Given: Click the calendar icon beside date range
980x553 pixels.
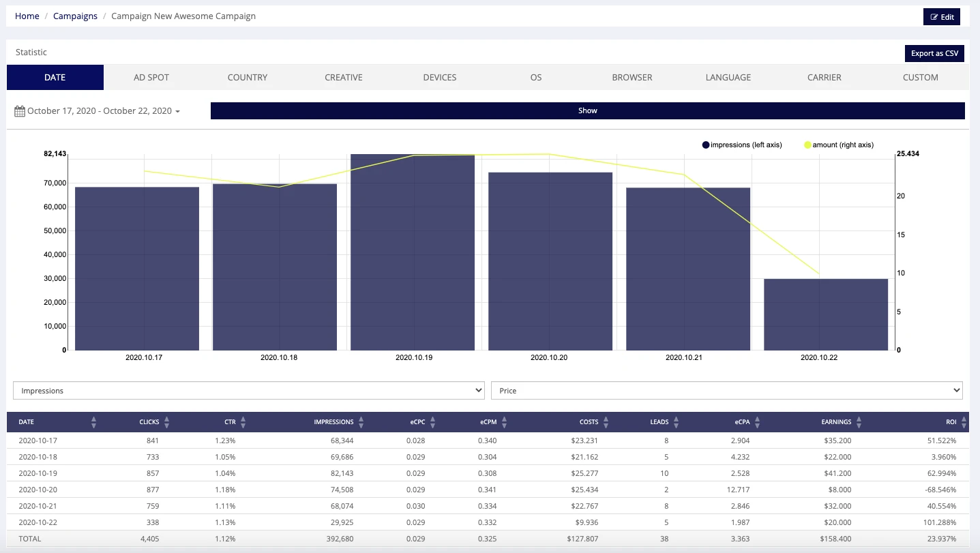Looking at the screenshot, I should tap(20, 110).
